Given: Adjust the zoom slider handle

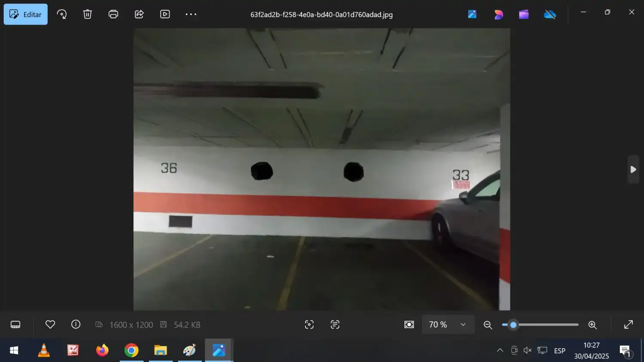Looking at the screenshot, I should [x=513, y=325].
